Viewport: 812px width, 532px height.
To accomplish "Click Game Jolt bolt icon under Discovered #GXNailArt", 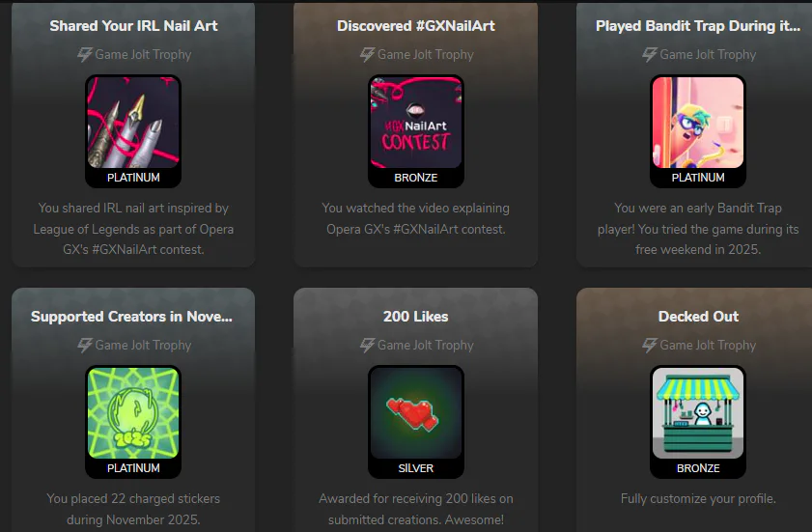I will click(x=367, y=54).
